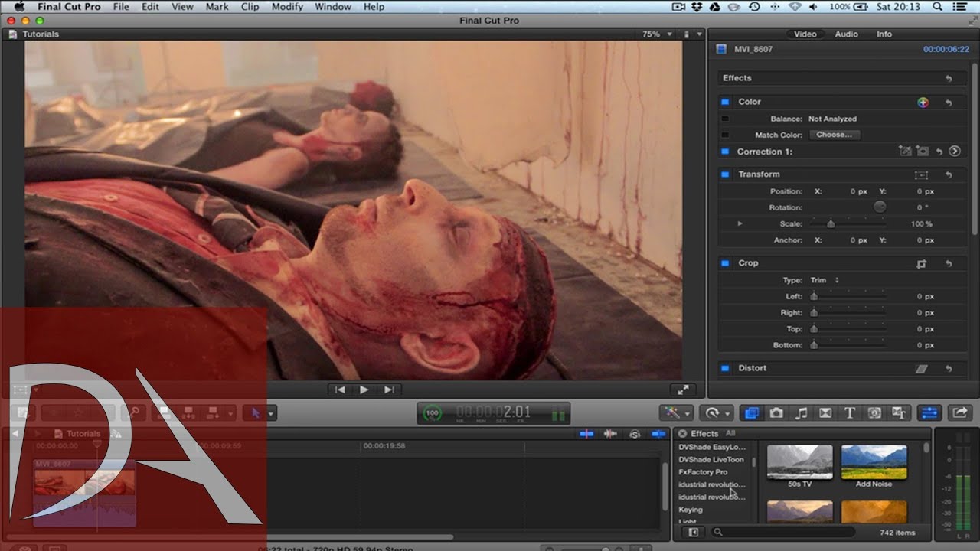This screenshot has height=551, width=980.
Task: Select DVShade LiveToon category
Action: pos(711,460)
